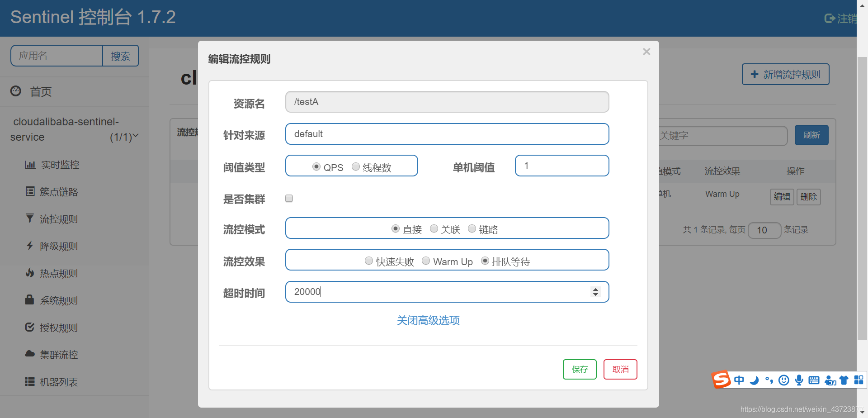Click the vertical page scrollbar
This screenshot has width=868, height=418.
point(862,199)
